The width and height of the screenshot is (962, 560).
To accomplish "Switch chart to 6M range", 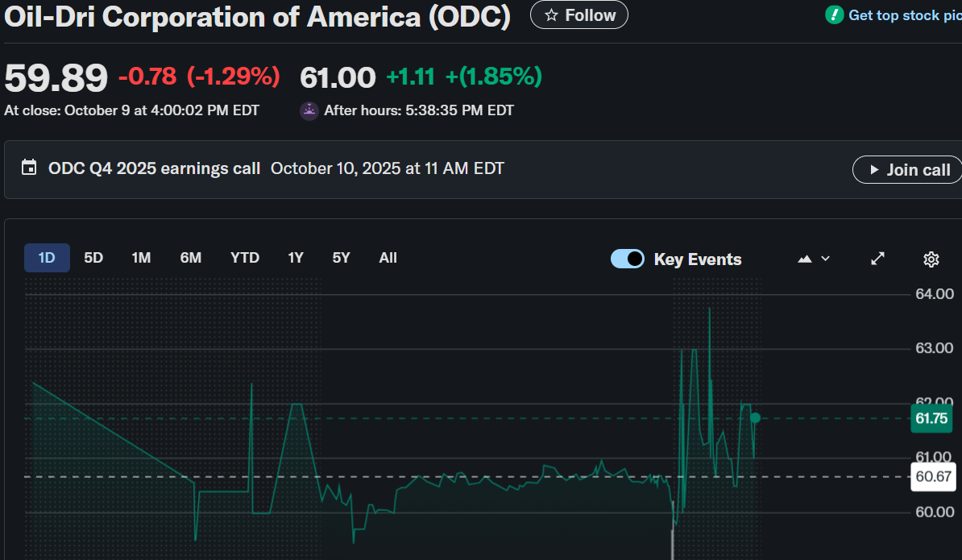I will tap(190, 258).
